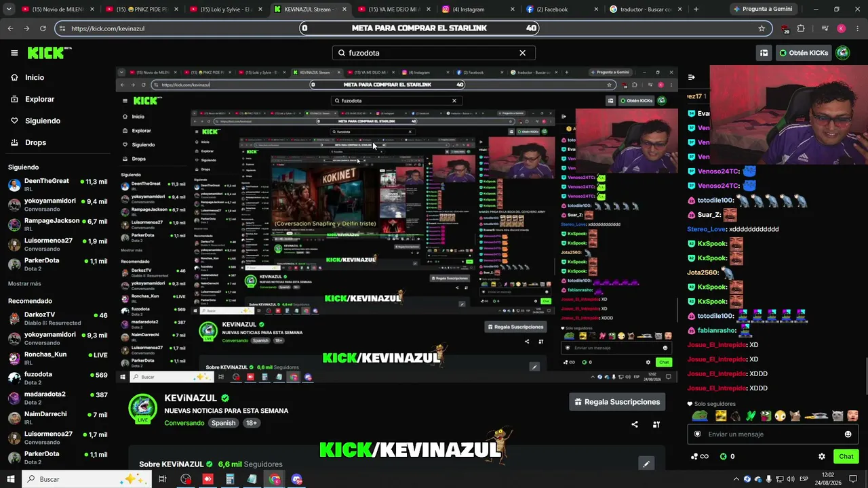Open the KEViNAZUL live avatar

[142, 409]
